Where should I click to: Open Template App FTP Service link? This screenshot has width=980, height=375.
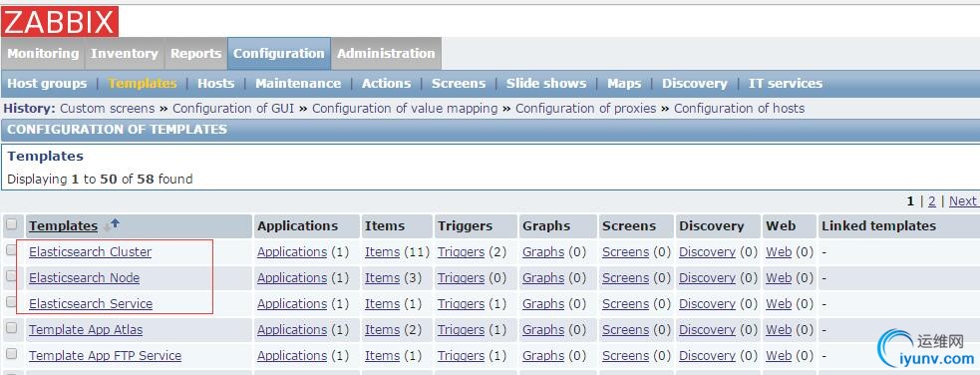point(105,356)
